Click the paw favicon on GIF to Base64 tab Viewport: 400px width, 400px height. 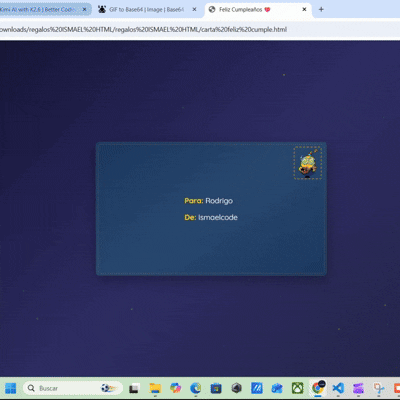pos(102,9)
